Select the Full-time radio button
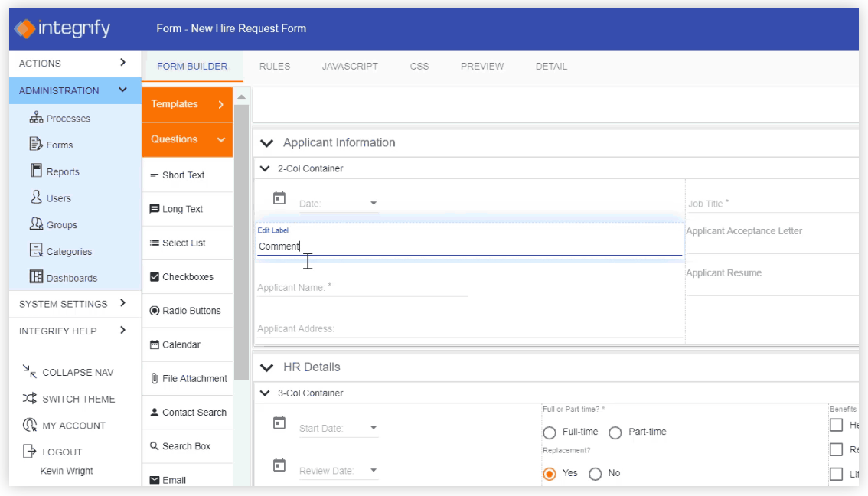 click(549, 432)
